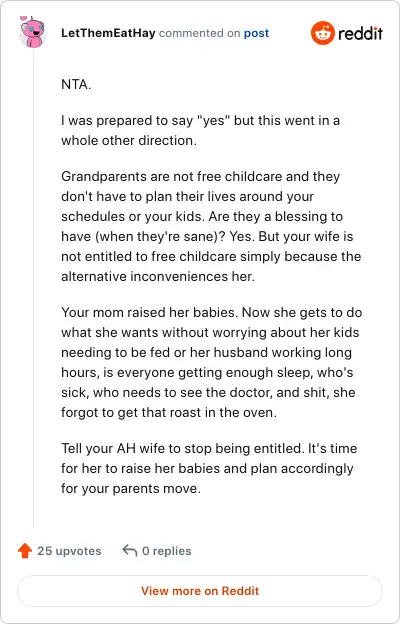This screenshot has height=624, width=400.
Task: Click the gray "commented on" text
Action: [199, 33]
